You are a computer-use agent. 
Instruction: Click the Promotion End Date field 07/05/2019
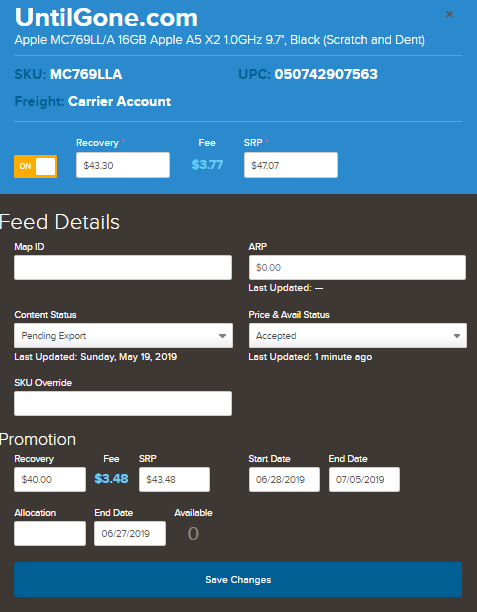364,479
